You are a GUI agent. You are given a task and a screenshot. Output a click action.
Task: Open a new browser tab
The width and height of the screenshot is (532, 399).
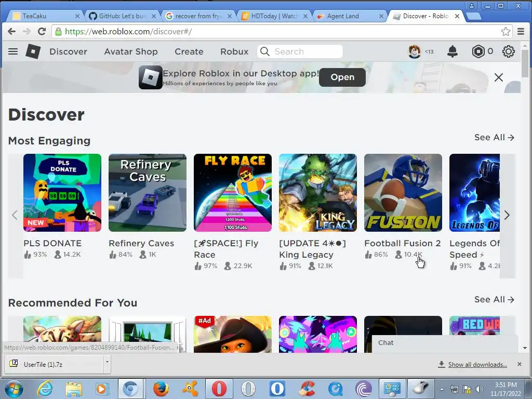(474, 16)
